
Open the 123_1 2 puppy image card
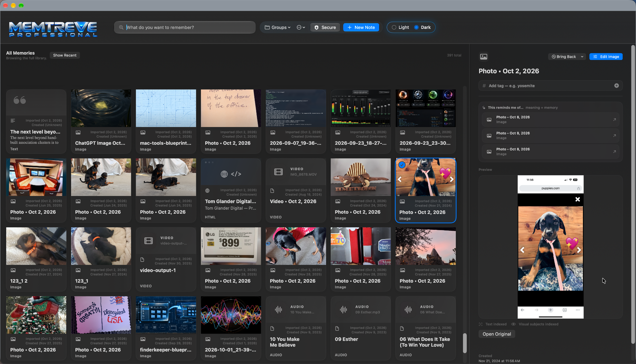36,259
